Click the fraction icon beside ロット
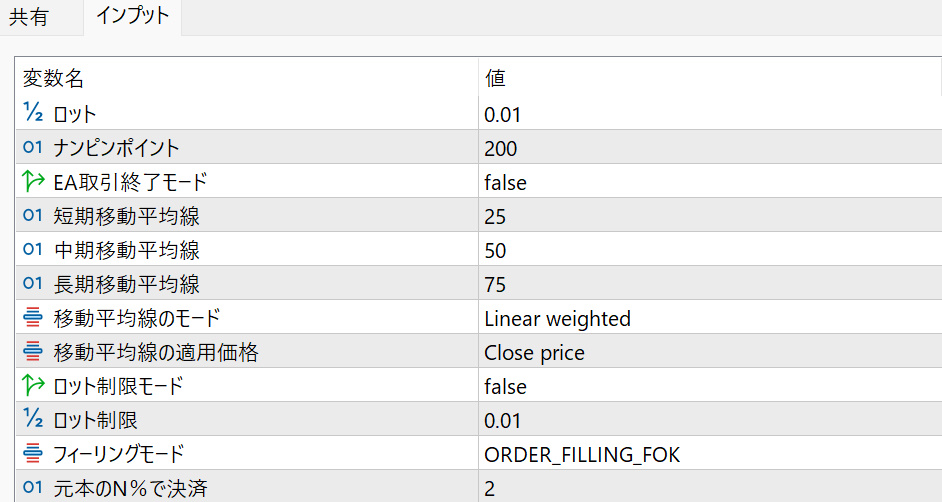This screenshot has width=942, height=502. [32, 114]
